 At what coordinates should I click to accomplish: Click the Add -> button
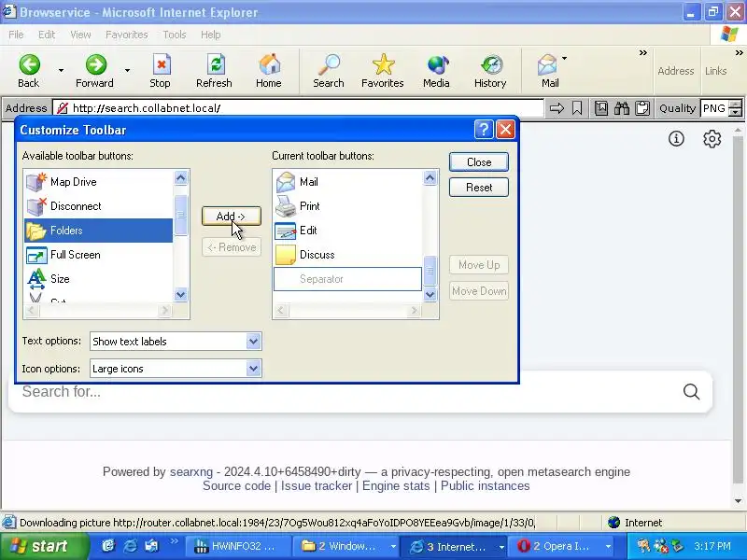tap(231, 217)
